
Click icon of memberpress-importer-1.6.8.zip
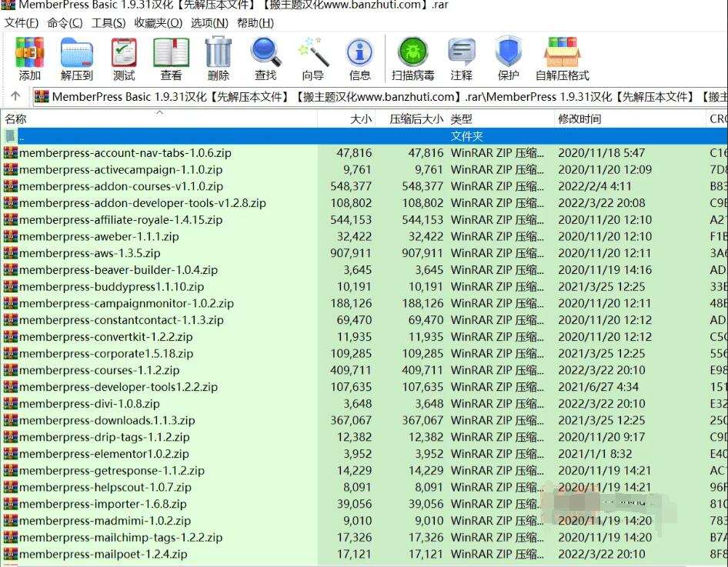tap(10, 503)
